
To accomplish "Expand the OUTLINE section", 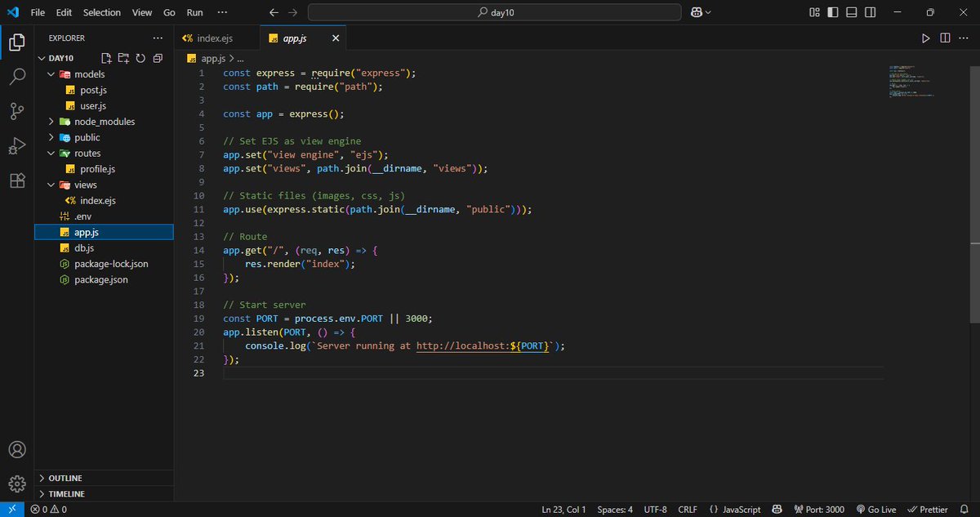I will [105, 478].
